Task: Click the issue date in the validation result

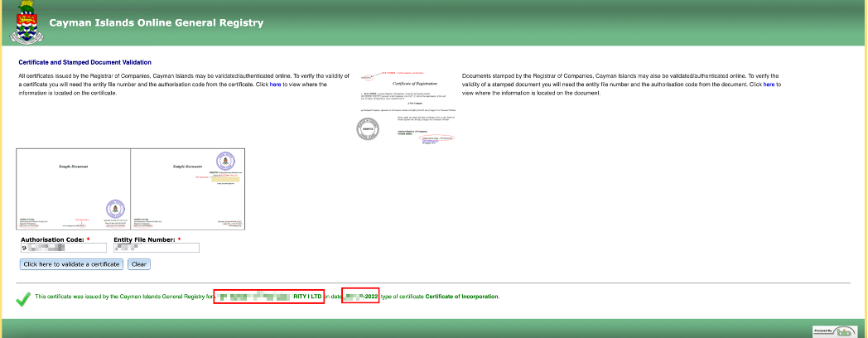Action: pyautogui.click(x=361, y=297)
